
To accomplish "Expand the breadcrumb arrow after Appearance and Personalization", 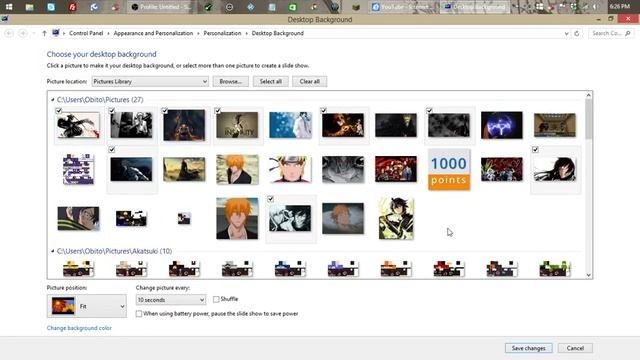I will coord(198,33).
